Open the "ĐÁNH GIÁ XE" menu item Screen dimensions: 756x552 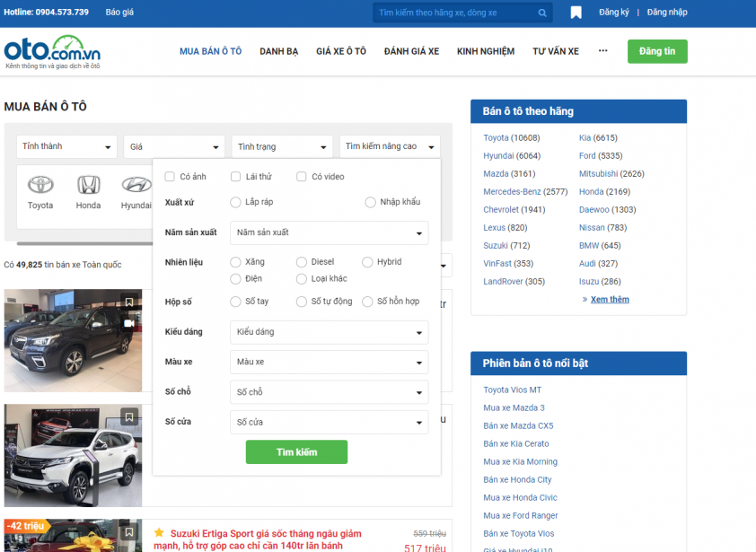[x=411, y=51]
